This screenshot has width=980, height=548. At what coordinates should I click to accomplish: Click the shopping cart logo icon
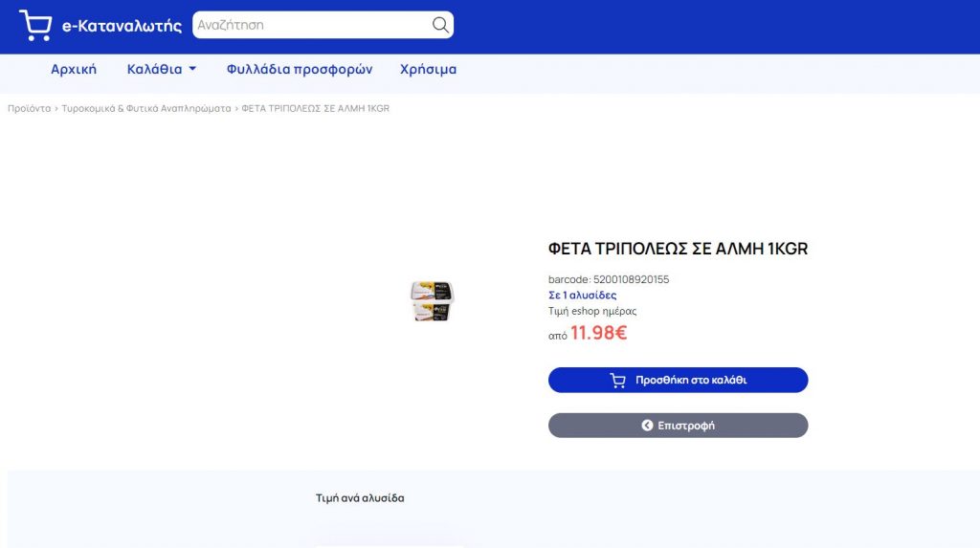(35, 25)
